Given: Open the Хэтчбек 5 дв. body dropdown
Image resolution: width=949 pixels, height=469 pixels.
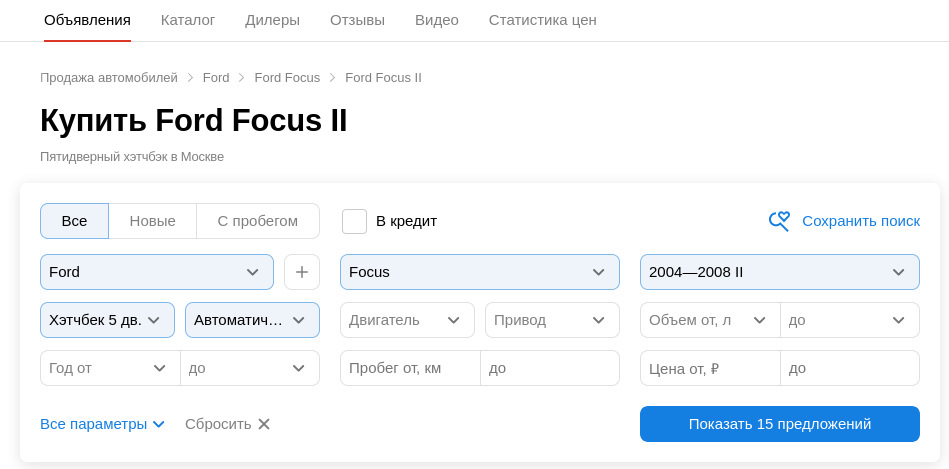Looking at the screenshot, I should click(x=108, y=320).
